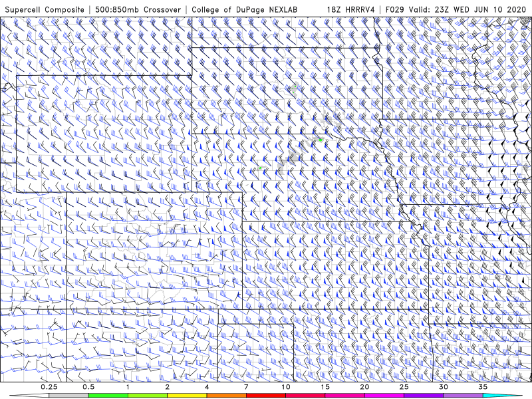The height and width of the screenshot is (399, 532).
Task: Click the legend value "25"
Action: click(x=404, y=387)
